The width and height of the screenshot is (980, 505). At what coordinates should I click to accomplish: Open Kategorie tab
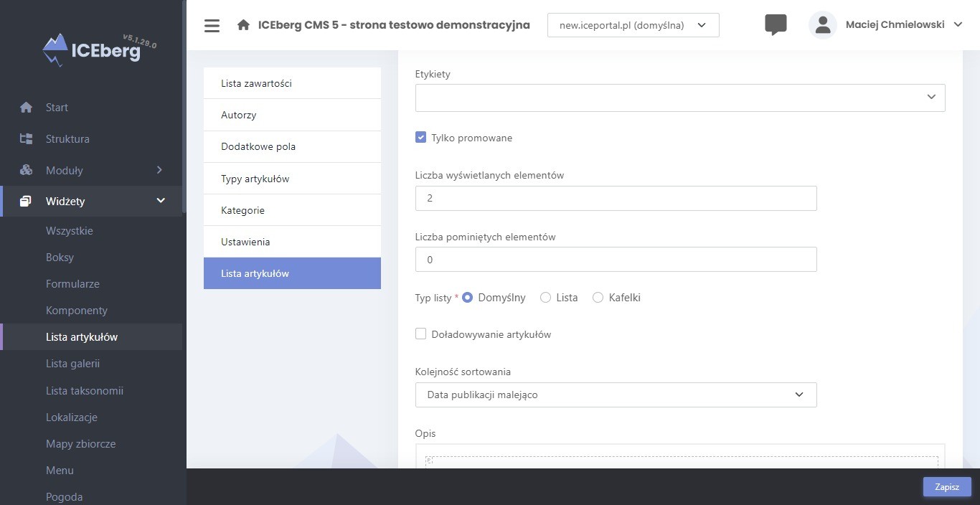click(x=292, y=210)
